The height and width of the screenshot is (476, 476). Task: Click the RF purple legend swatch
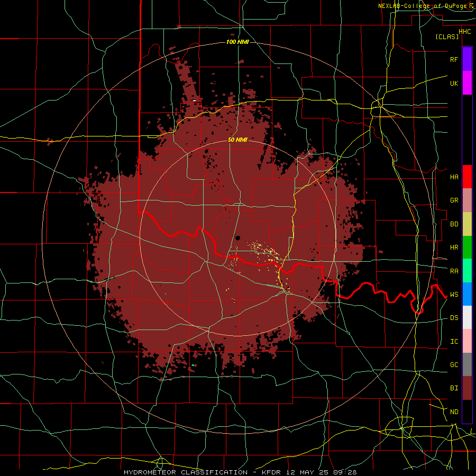click(467, 59)
